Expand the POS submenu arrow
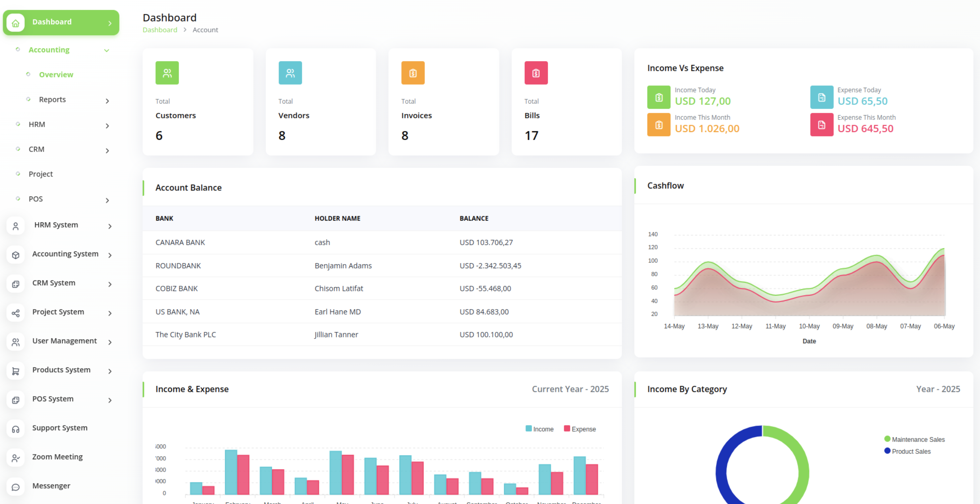Screen dimensions: 980x504 pos(107,201)
